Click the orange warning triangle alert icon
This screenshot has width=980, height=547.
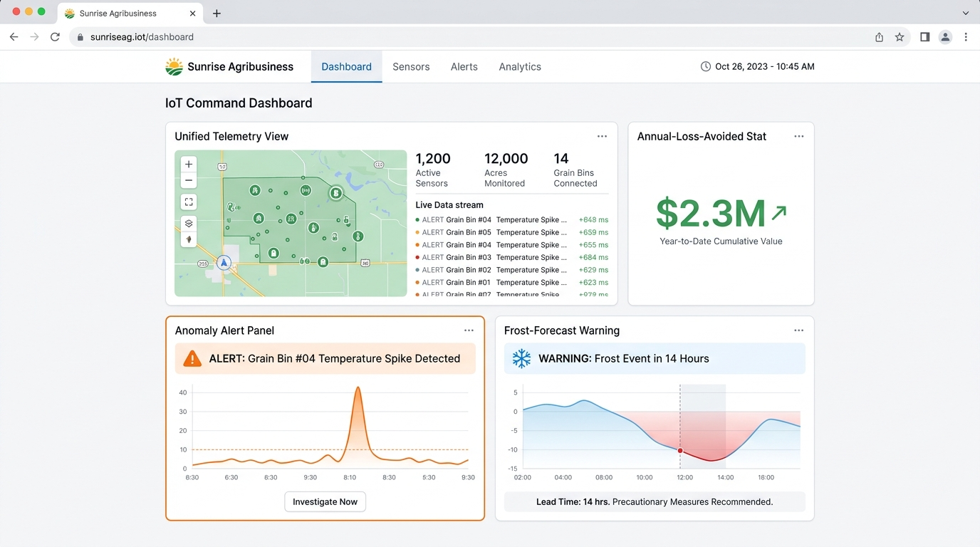(x=192, y=359)
